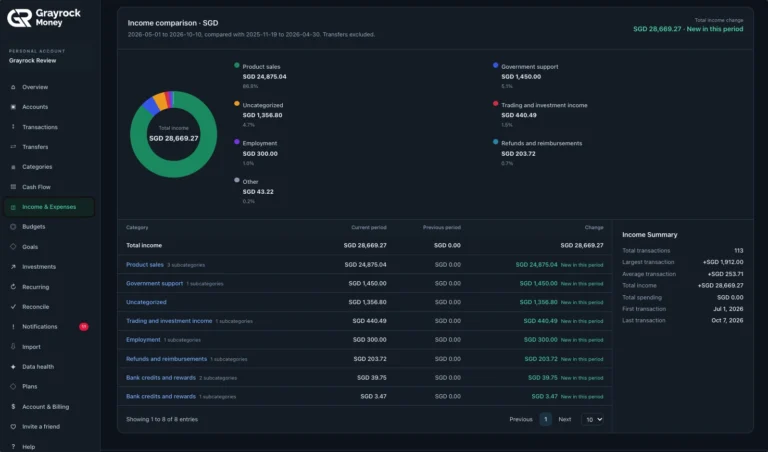Click the Categories icon in sidebar
Screen dimensions: 768x452
(13, 167)
